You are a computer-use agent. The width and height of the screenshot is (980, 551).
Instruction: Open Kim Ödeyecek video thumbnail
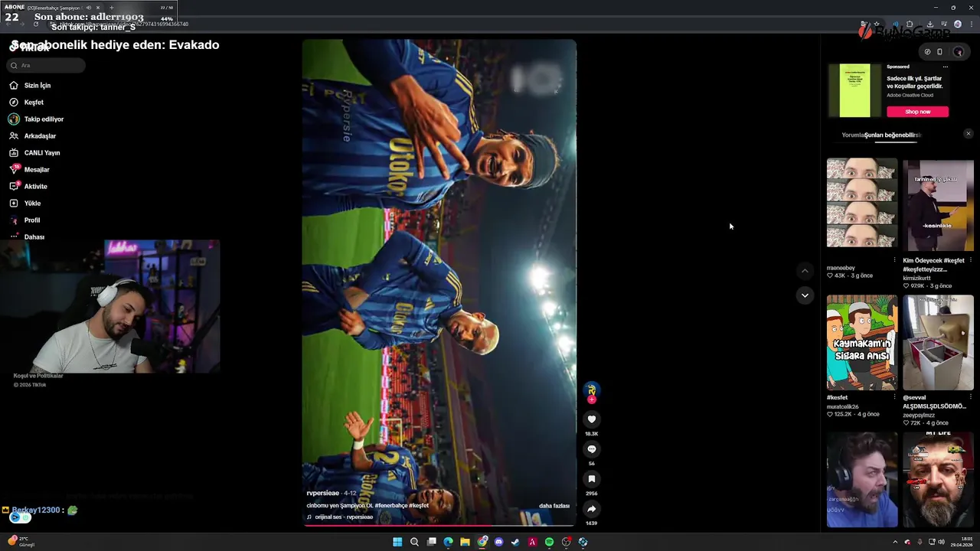[x=938, y=204]
